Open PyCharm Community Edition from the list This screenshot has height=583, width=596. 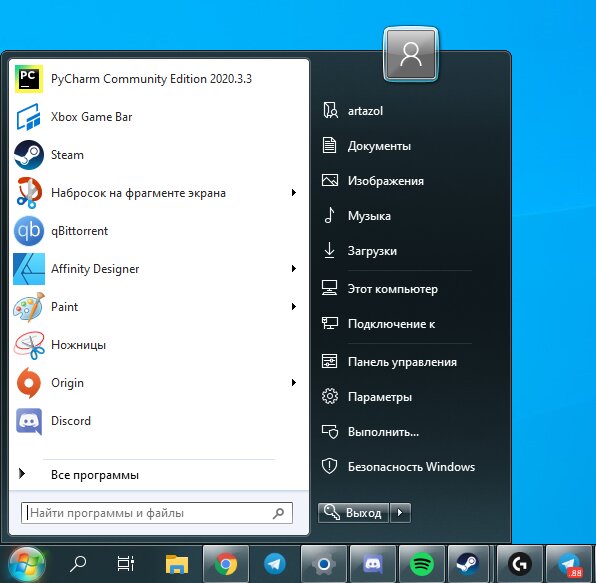[x=159, y=79]
